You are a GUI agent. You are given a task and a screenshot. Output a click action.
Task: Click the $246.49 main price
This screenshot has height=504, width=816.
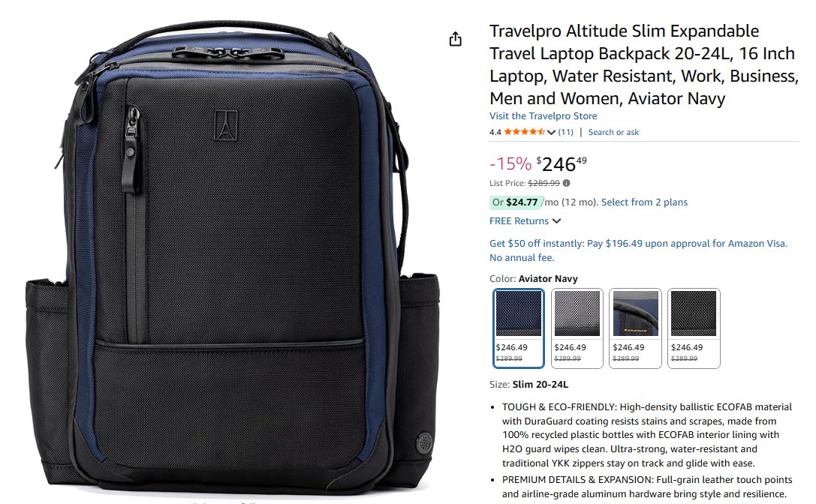point(562,163)
